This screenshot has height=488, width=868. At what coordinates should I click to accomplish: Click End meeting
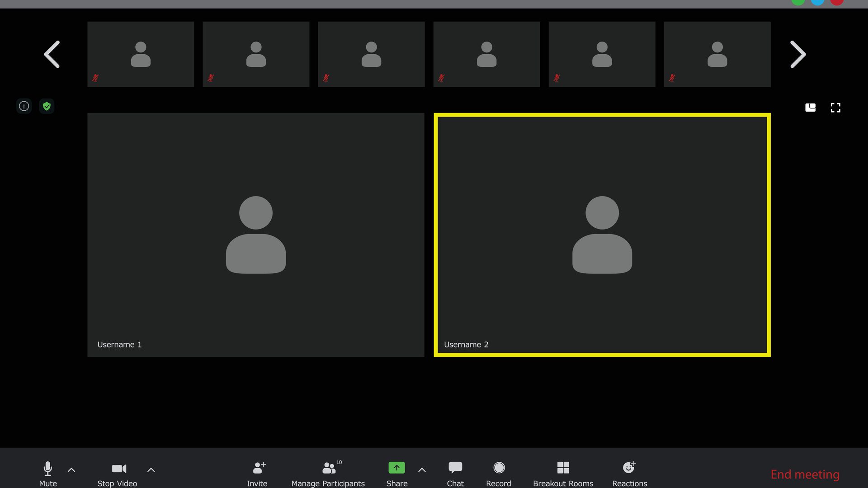pyautogui.click(x=805, y=474)
